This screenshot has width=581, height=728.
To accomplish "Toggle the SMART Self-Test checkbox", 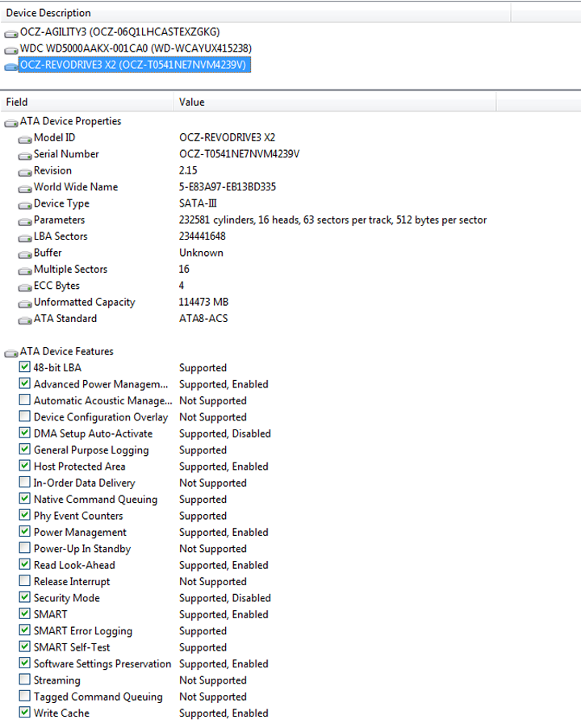I will (x=24, y=646).
